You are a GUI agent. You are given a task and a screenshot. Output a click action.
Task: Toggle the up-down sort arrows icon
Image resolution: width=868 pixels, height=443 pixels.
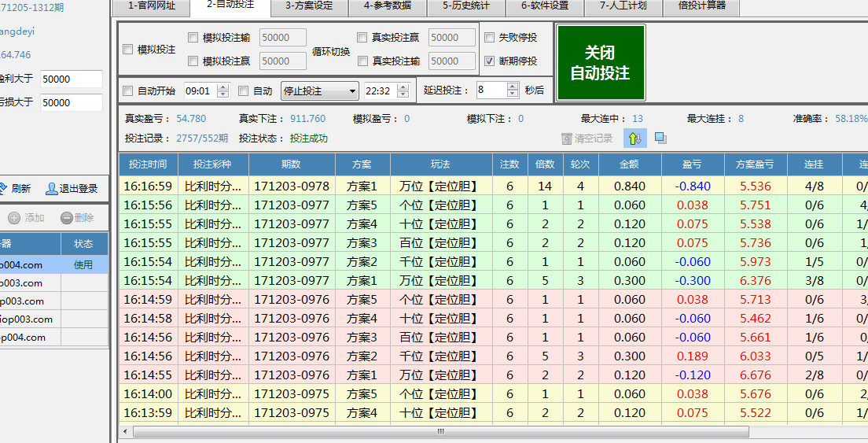(634, 138)
